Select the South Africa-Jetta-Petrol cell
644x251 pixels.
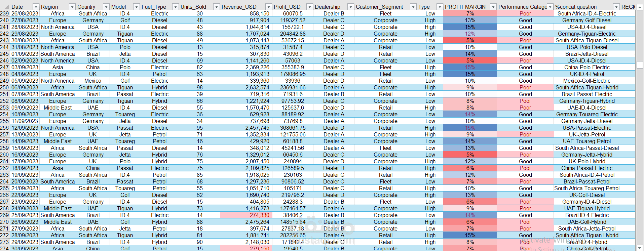point(587,228)
